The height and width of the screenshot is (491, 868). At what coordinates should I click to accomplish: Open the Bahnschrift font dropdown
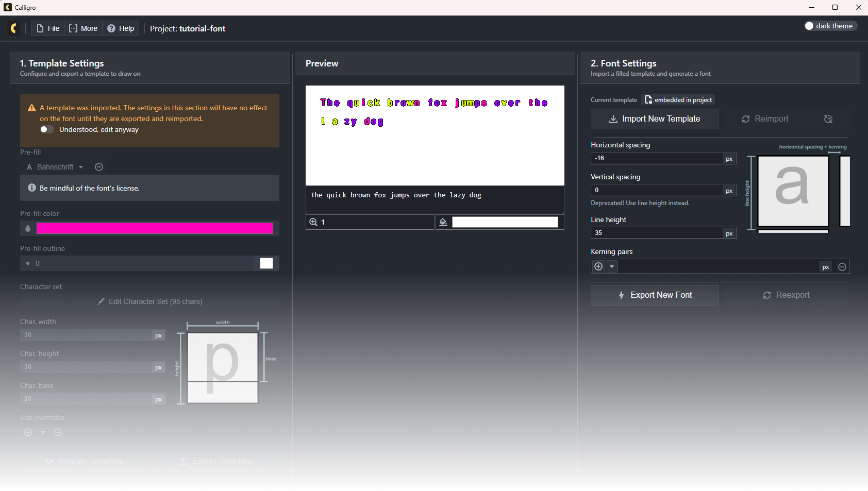58,166
